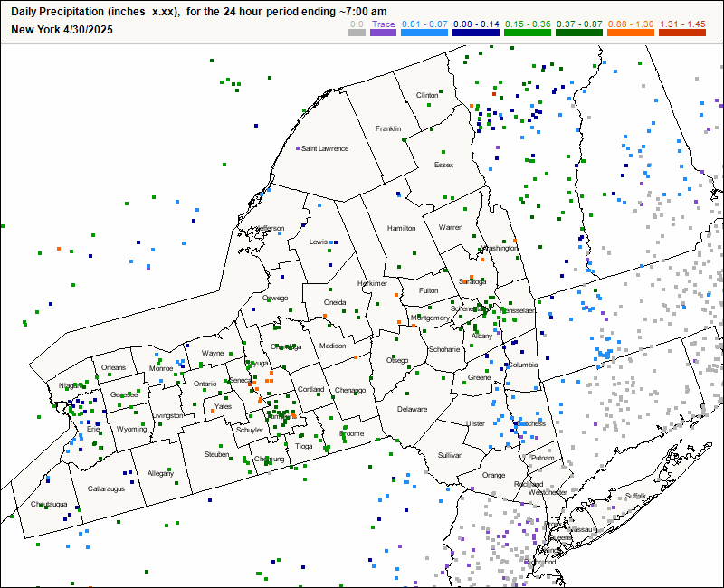Click the Franklin county label
This screenshot has width=724, height=588.
click(x=388, y=128)
